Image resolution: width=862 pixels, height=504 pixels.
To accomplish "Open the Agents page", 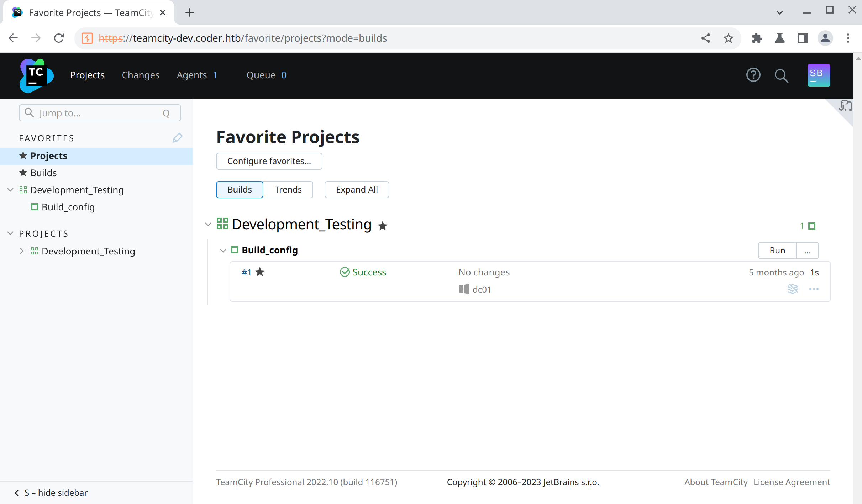I will pos(197,75).
